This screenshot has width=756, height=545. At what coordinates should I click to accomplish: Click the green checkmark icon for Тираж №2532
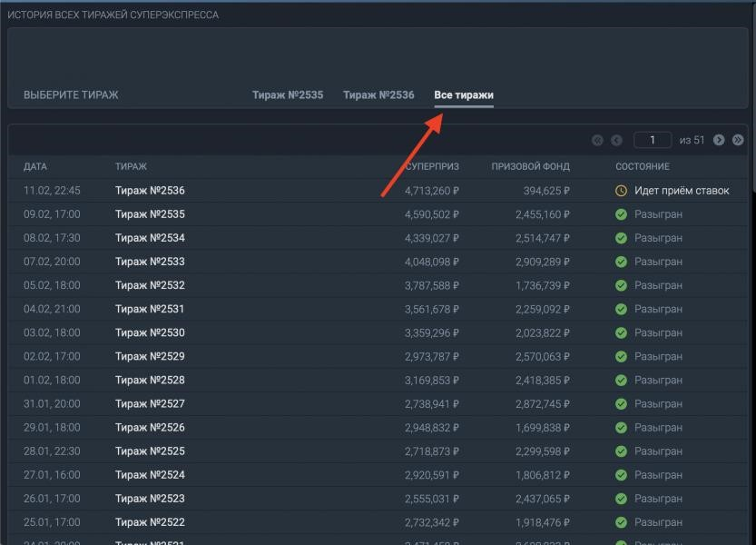(x=621, y=285)
